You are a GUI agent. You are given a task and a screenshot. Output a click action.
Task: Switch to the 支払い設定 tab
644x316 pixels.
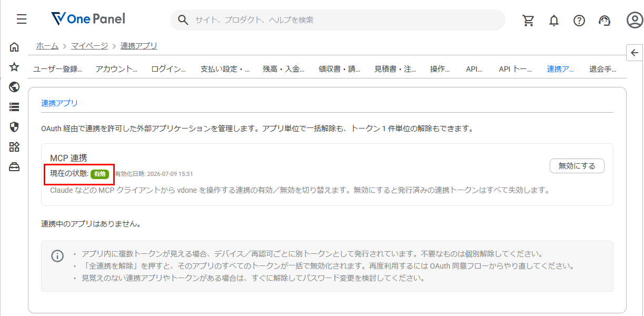[x=225, y=69]
